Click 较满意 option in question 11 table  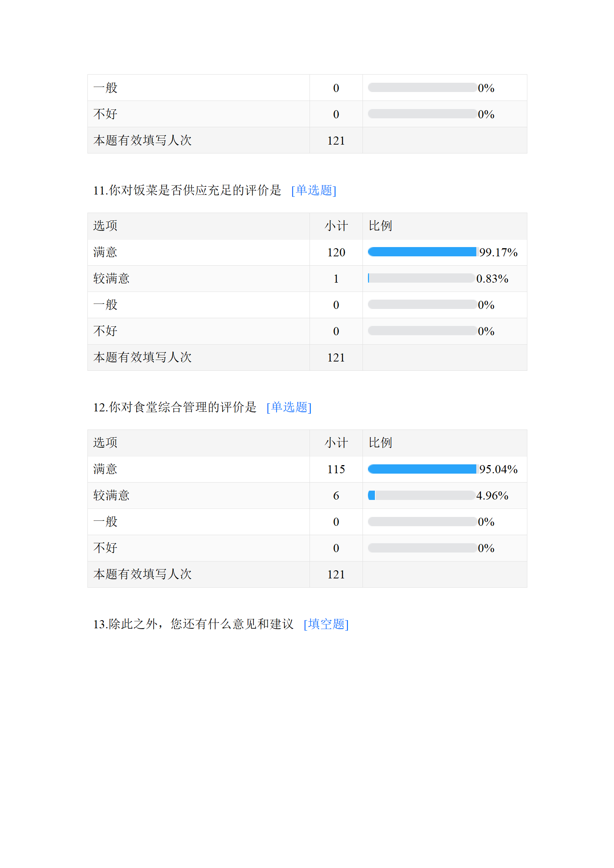pyautogui.click(x=111, y=279)
